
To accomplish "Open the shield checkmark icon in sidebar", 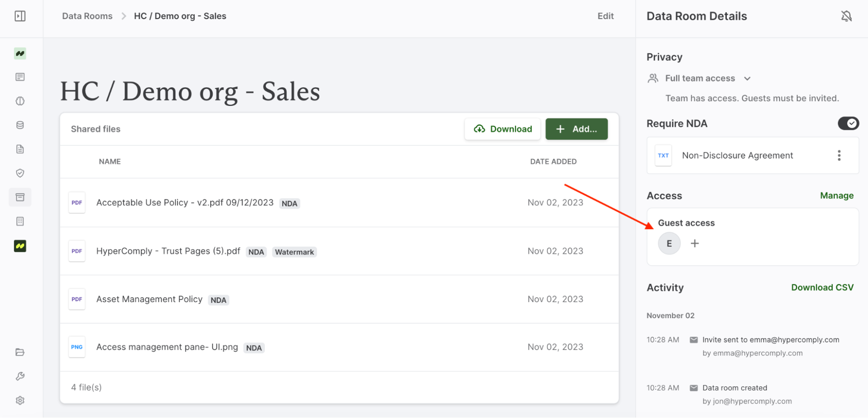I will tap(20, 173).
